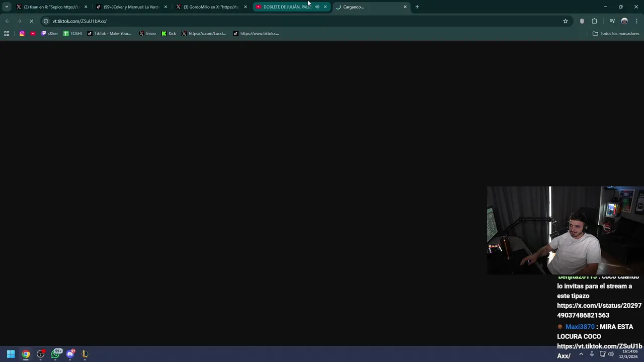Image resolution: width=644 pixels, height=362 pixels.
Task: Close the 'Cargando...' tab
Action: pyautogui.click(x=405, y=7)
